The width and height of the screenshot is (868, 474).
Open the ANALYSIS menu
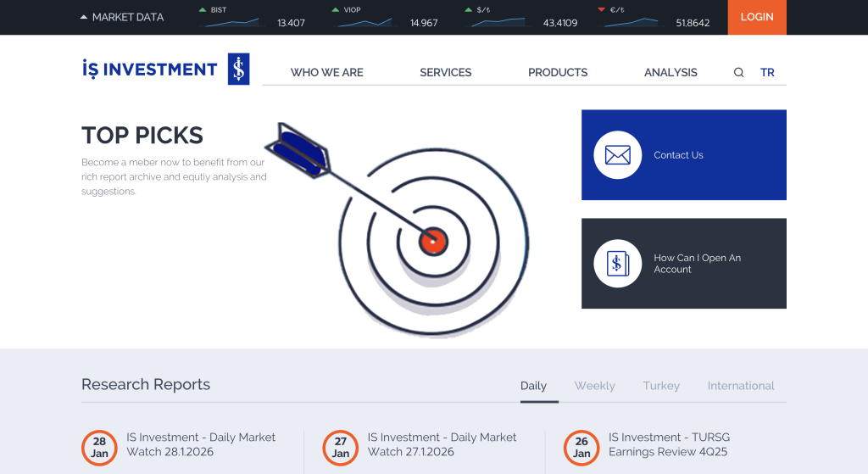[x=670, y=73]
